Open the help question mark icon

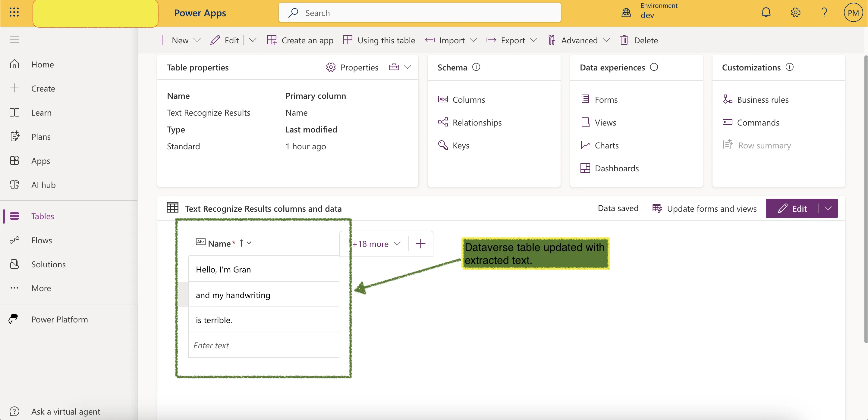pyautogui.click(x=824, y=12)
